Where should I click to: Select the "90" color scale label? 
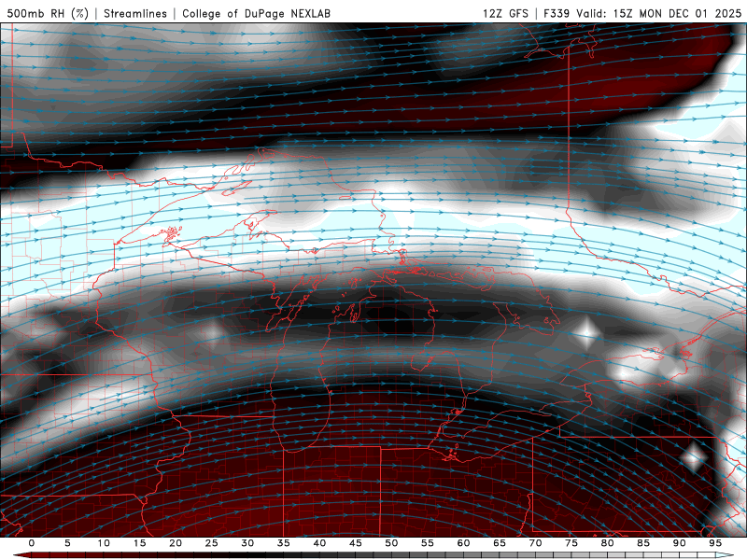pos(679,543)
